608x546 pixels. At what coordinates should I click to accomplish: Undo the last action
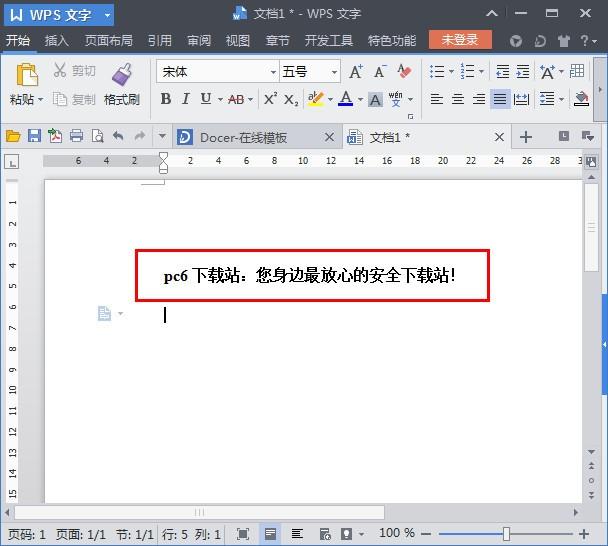118,136
